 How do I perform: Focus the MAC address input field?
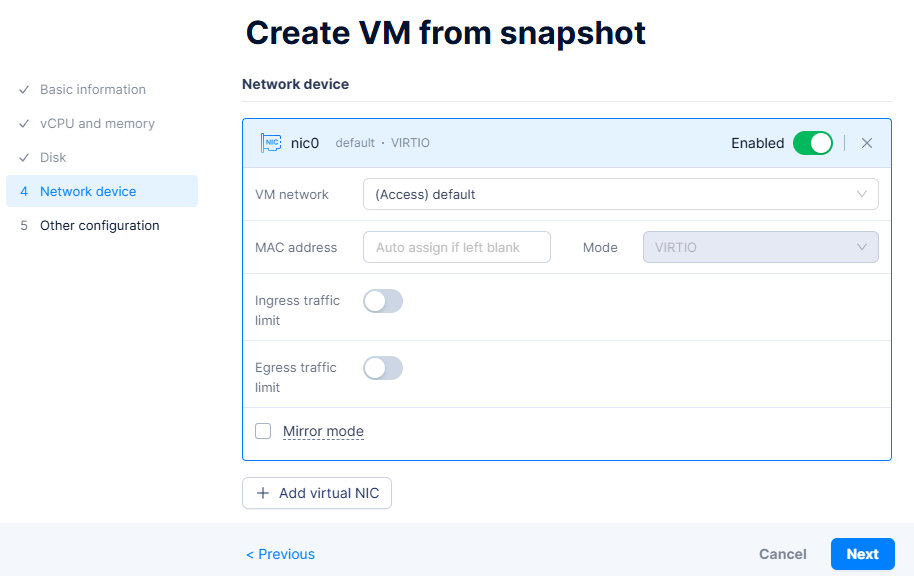coord(457,247)
